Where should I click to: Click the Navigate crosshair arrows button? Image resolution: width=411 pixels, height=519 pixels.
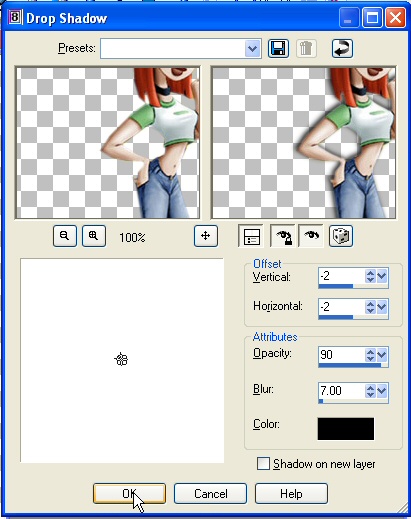pos(206,236)
